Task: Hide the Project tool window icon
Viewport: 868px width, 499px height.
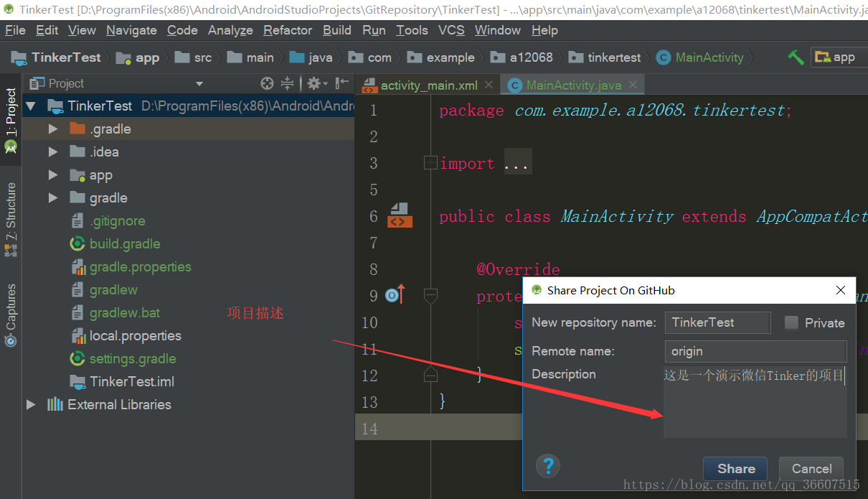Action: pyautogui.click(x=342, y=83)
